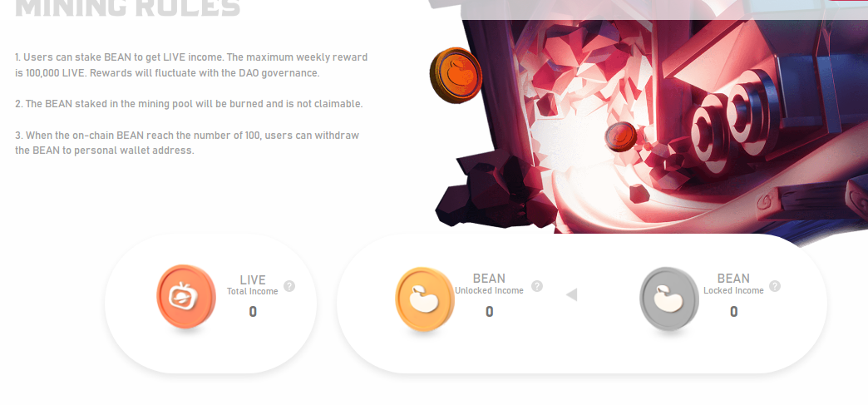
Task: Open help tooltip for BEAN Unlocked Income
Action: pos(537,286)
